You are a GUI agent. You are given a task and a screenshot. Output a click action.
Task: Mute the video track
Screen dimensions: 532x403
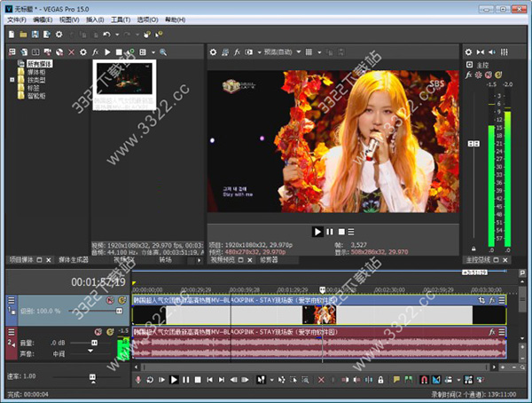coord(111,302)
